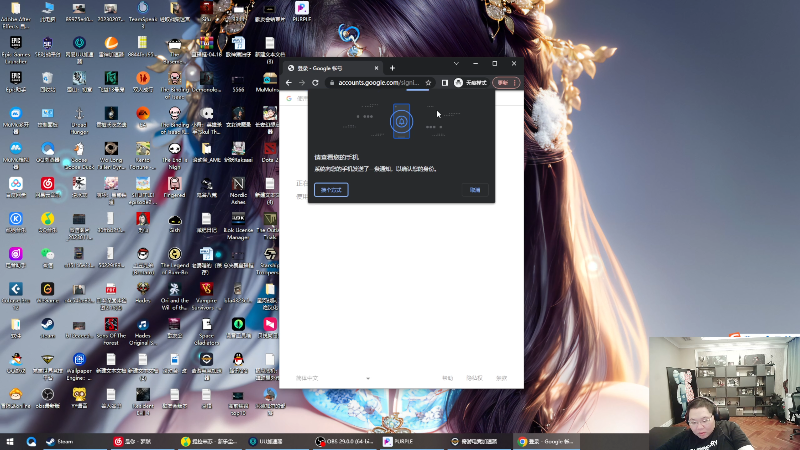The image size is (800, 450).
Task: Click the cancel button in the dialog
Action: pyautogui.click(x=475, y=190)
